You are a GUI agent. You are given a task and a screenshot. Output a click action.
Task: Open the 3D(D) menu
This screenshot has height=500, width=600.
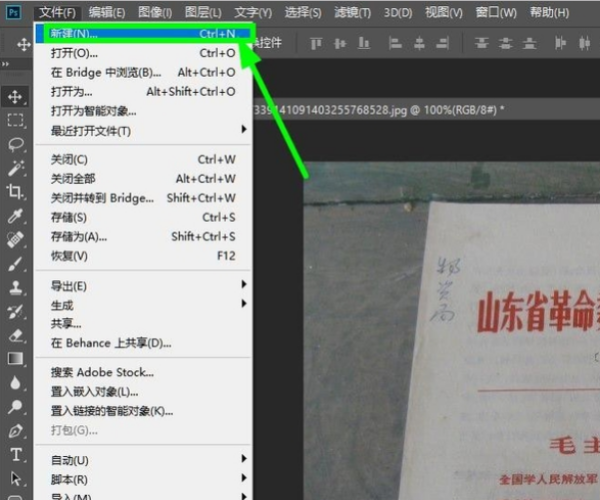(x=398, y=13)
